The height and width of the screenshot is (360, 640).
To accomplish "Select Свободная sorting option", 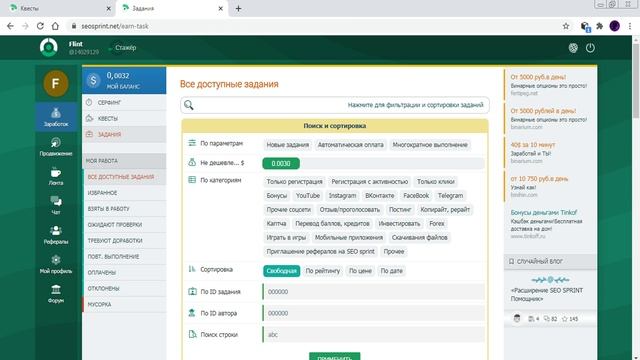I will pos(281,271).
